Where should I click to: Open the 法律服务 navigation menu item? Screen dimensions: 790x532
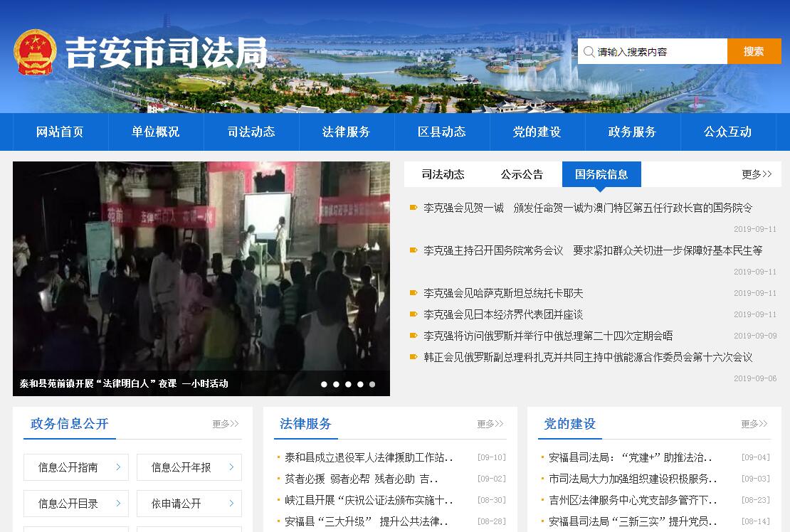click(346, 132)
